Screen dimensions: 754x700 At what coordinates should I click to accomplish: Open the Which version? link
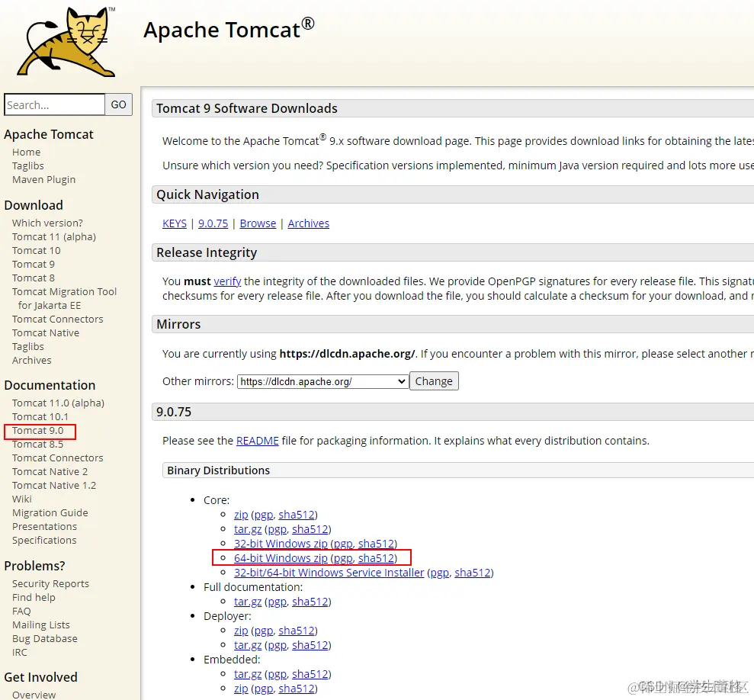click(47, 223)
